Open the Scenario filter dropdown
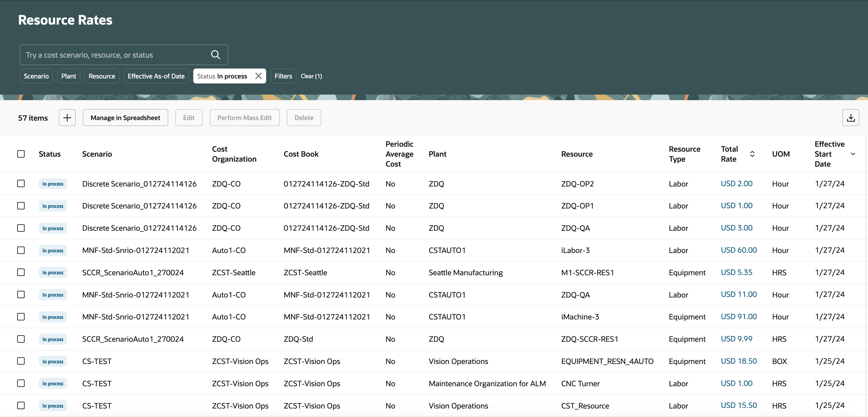868x417 pixels. (x=36, y=76)
